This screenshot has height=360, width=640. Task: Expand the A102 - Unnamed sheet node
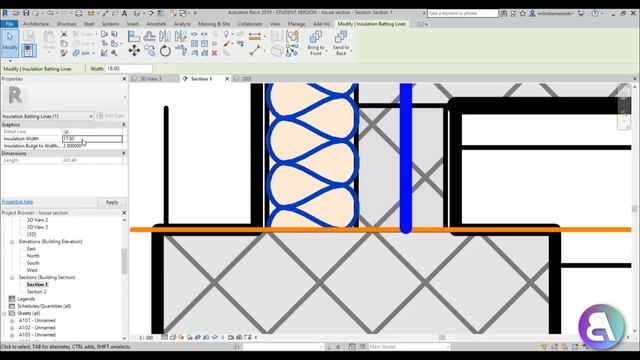click(x=12, y=328)
